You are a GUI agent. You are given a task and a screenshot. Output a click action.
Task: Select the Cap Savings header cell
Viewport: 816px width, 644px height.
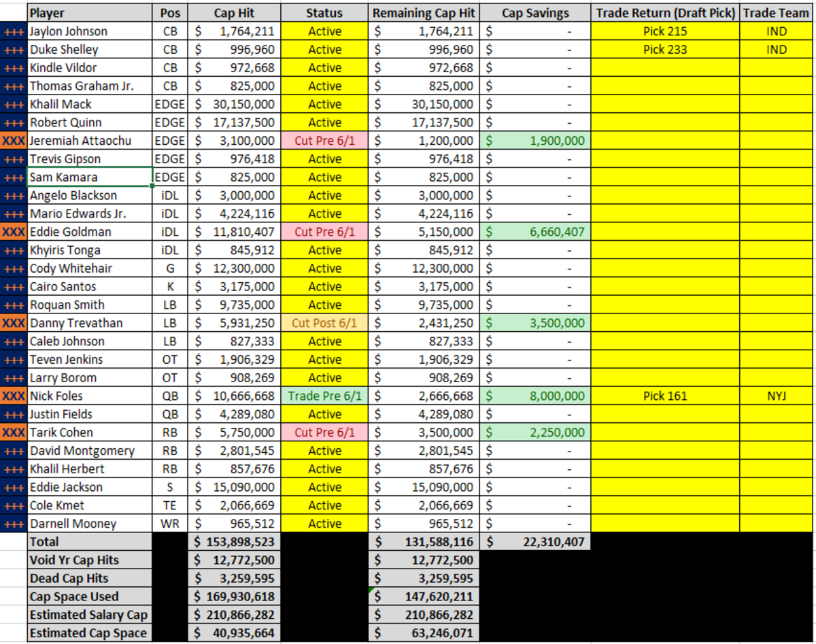click(x=535, y=13)
